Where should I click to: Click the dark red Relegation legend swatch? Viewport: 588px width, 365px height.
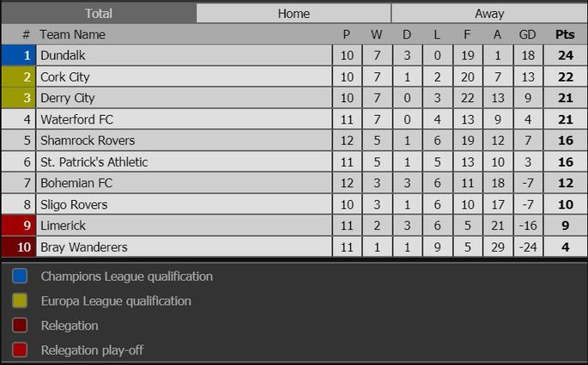pos(20,325)
